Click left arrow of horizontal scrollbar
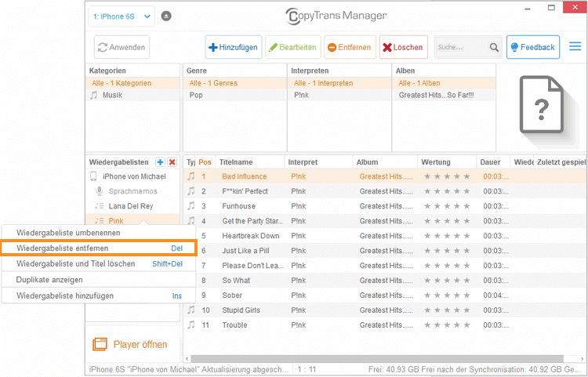The width and height of the screenshot is (588, 377). 187,359
